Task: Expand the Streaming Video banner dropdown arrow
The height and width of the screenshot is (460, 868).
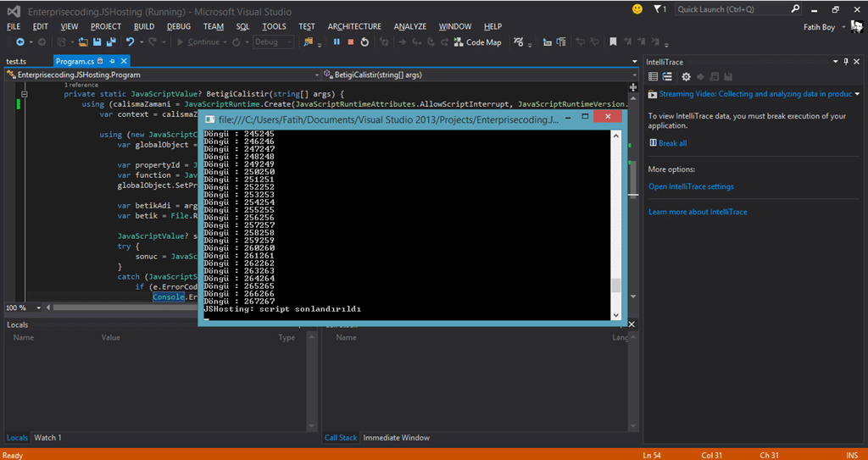Action: click(857, 94)
